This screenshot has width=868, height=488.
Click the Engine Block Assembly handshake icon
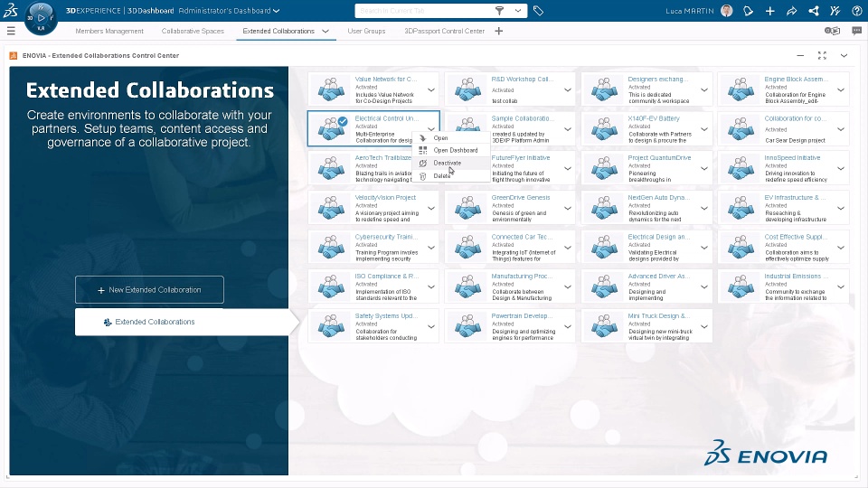741,89
